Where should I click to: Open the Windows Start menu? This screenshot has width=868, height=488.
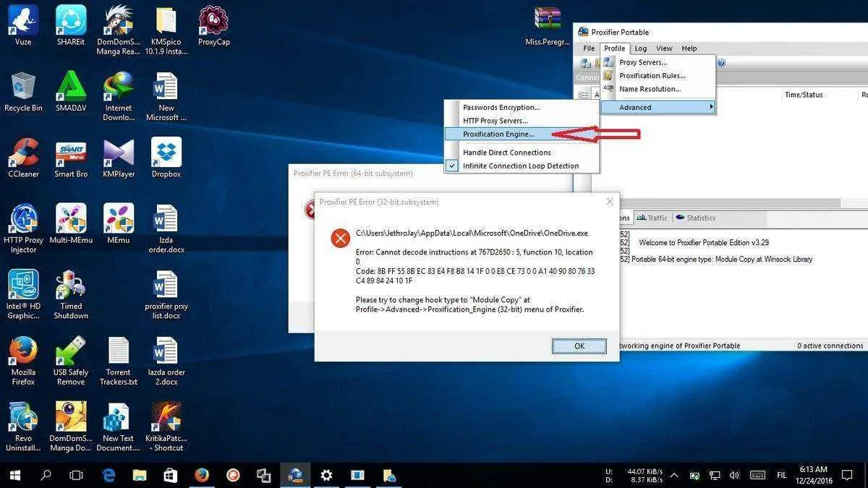14,475
